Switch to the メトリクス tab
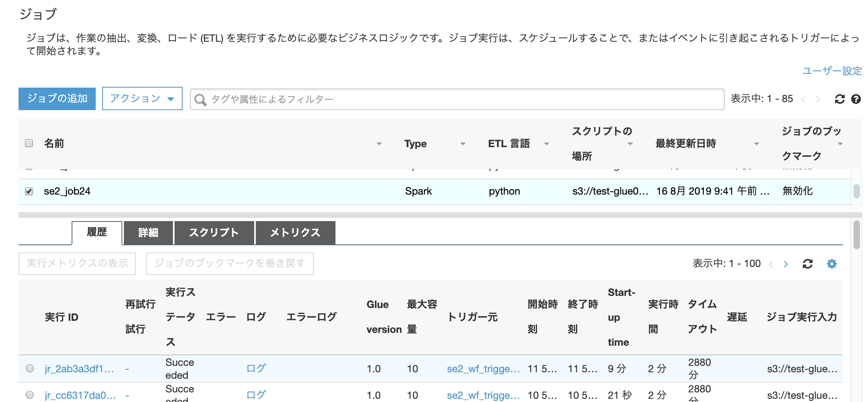 click(294, 232)
